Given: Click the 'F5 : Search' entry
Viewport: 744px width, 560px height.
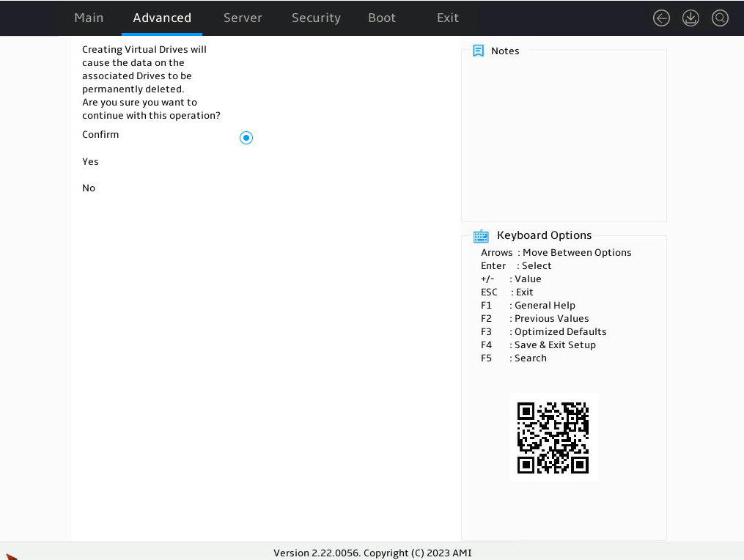Looking at the screenshot, I should click(x=513, y=358).
